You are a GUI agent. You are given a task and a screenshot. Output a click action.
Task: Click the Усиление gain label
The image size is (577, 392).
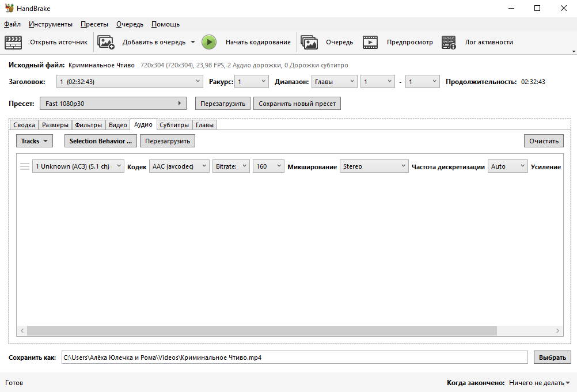pos(546,166)
